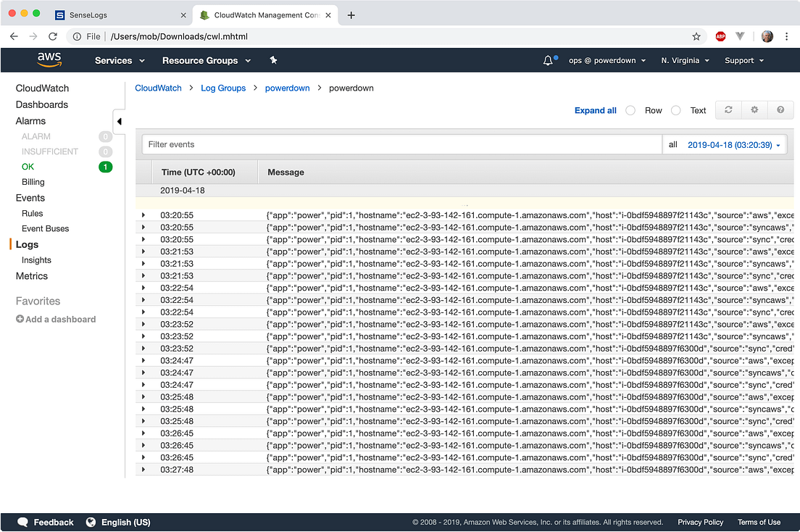Open Rules under Events

click(32, 213)
